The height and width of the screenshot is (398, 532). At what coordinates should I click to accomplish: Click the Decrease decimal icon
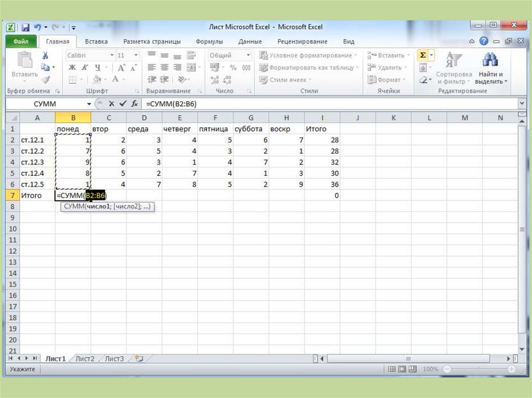coord(227,80)
